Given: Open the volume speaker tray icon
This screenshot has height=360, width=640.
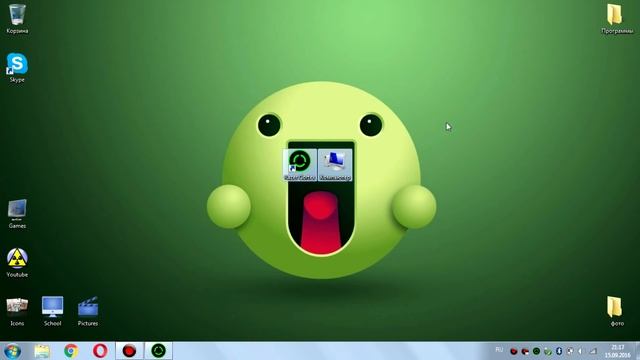Looking at the screenshot, I should click(581, 351).
